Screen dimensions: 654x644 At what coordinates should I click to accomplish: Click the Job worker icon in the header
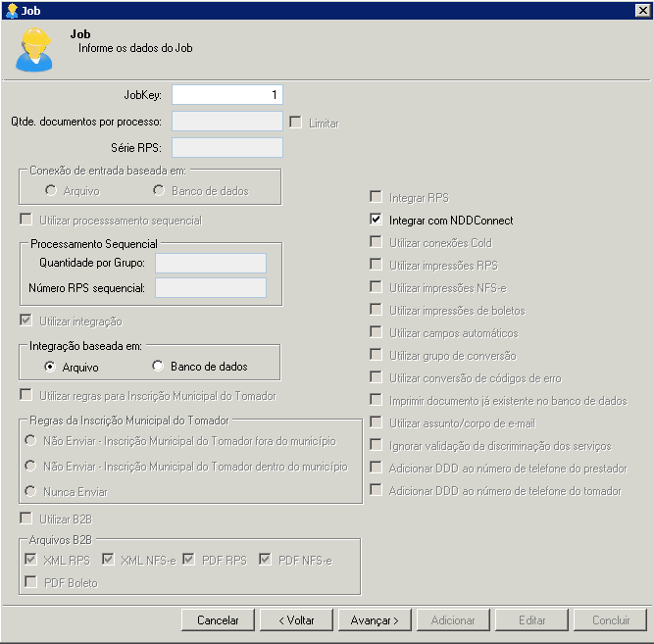[x=34, y=49]
